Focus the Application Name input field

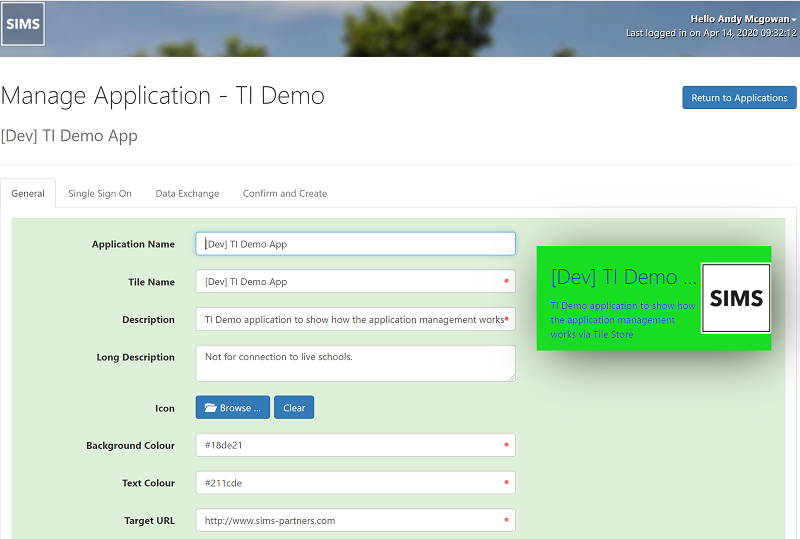coord(356,244)
